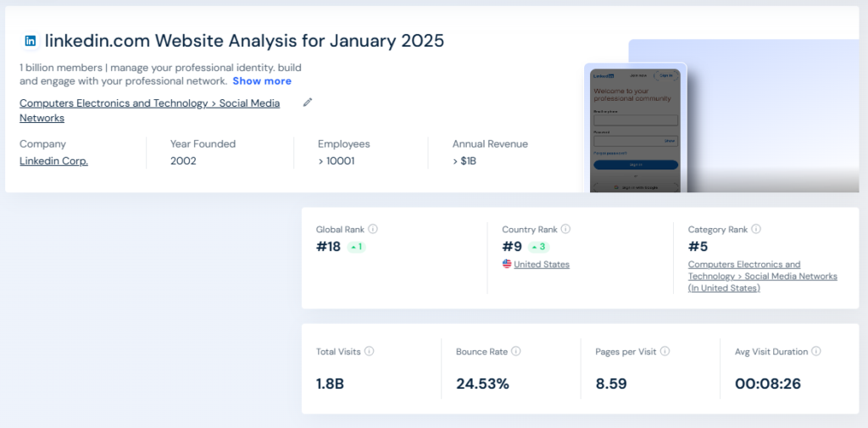Click the LinkedIn mobile site preview thumbnail
Image resolution: width=868 pixels, height=428 pixels.
tap(636, 127)
